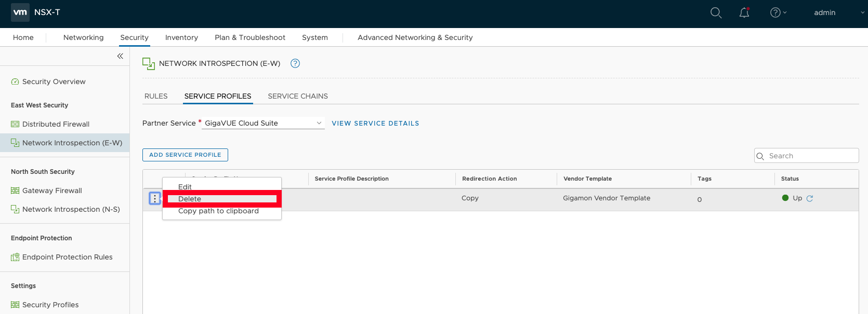Switch to the RULES tab
Viewport: 868px width, 314px height.
(156, 96)
